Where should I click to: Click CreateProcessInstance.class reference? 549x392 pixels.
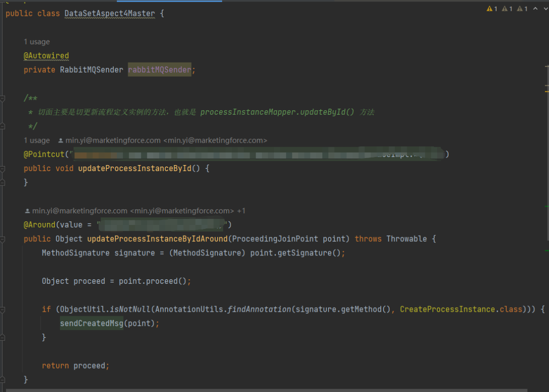pos(461,309)
